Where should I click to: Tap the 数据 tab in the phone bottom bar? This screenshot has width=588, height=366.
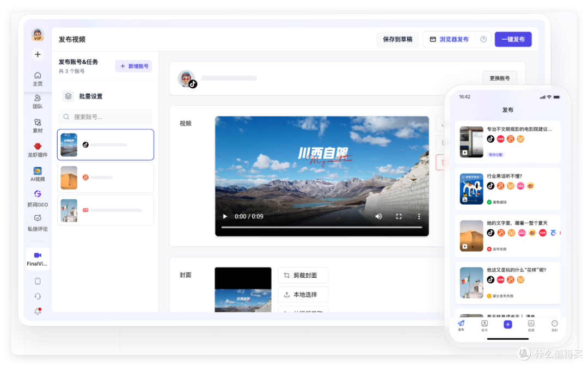[x=531, y=325]
